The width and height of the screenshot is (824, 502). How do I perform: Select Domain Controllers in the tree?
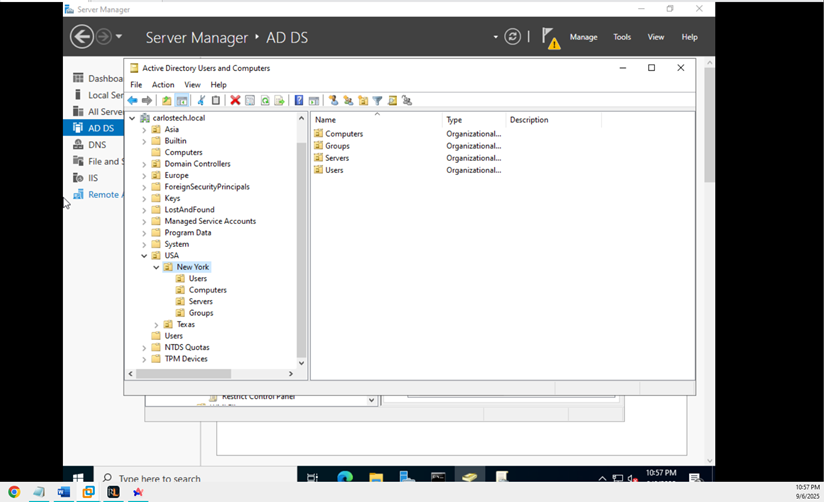point(197,164)
